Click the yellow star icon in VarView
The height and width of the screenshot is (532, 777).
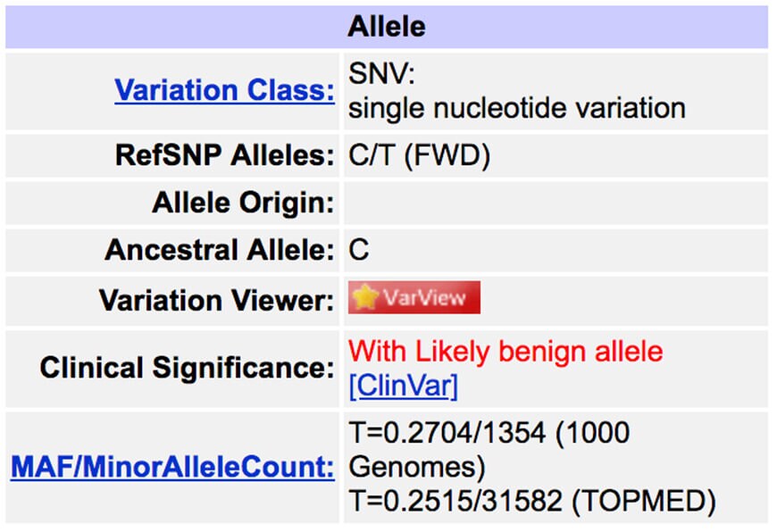[364, 298]
